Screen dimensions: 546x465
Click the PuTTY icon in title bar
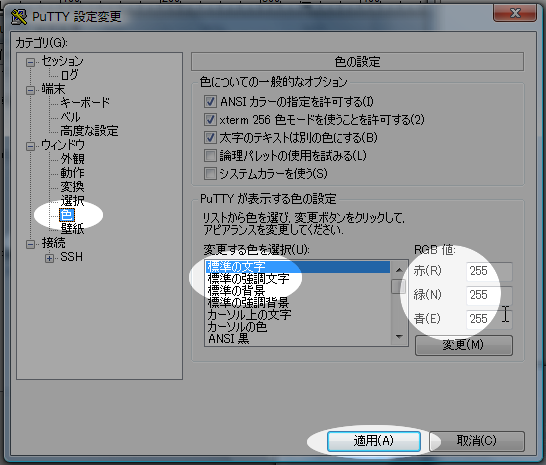click(18, 17)
